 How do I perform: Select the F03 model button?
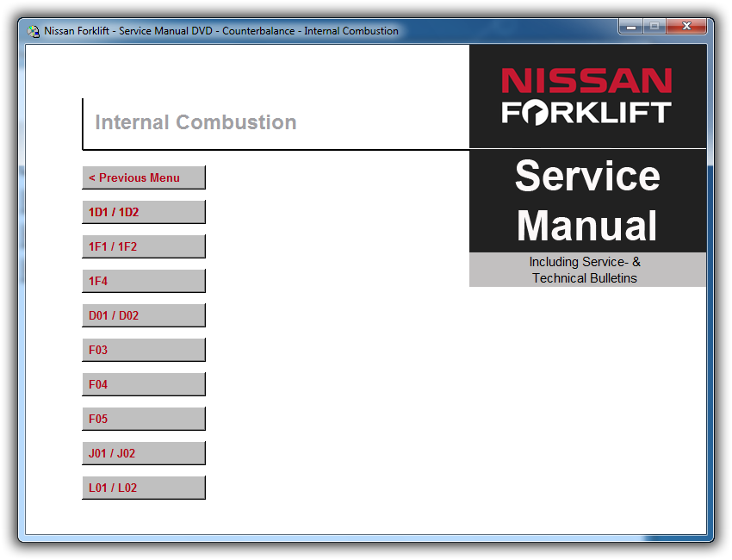pyautogui.click(x=144, y=350)
